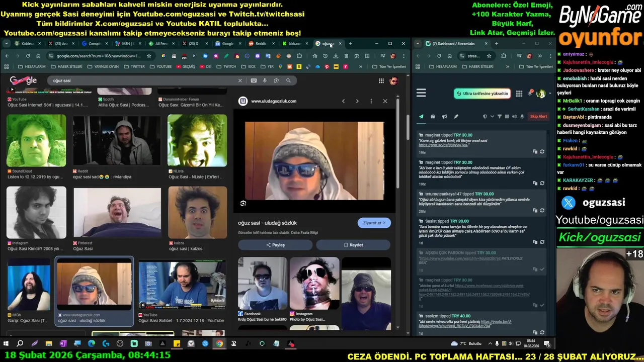Start Google voice search microphone
This screenshot has height=362, width=644.
tap(265, 80)
